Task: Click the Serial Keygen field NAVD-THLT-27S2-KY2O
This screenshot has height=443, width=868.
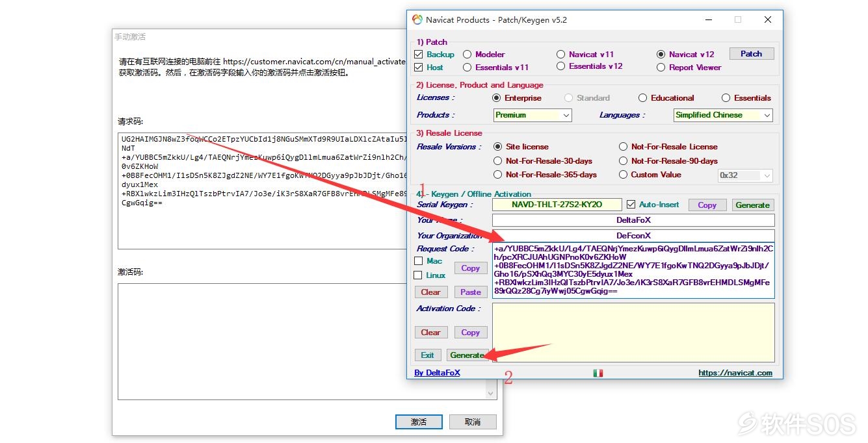Action: pos(557,205)
